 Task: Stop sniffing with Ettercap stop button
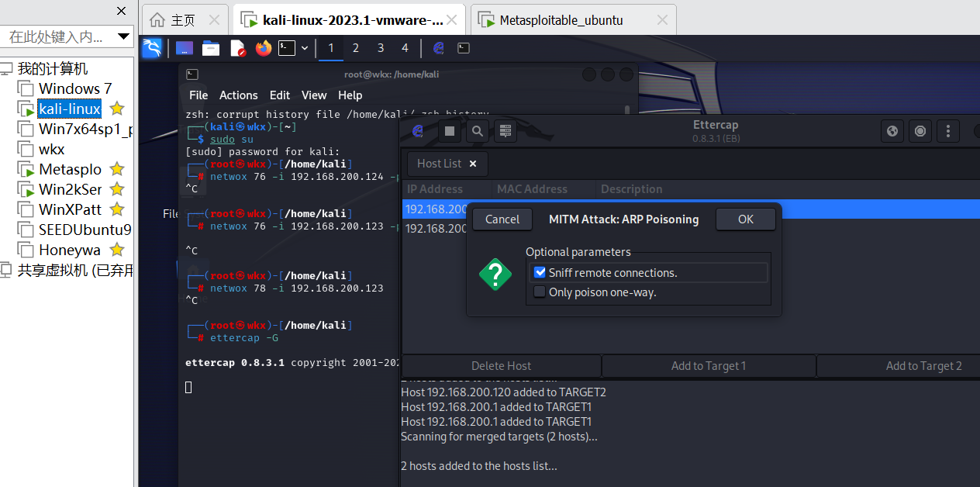(450, 131)
